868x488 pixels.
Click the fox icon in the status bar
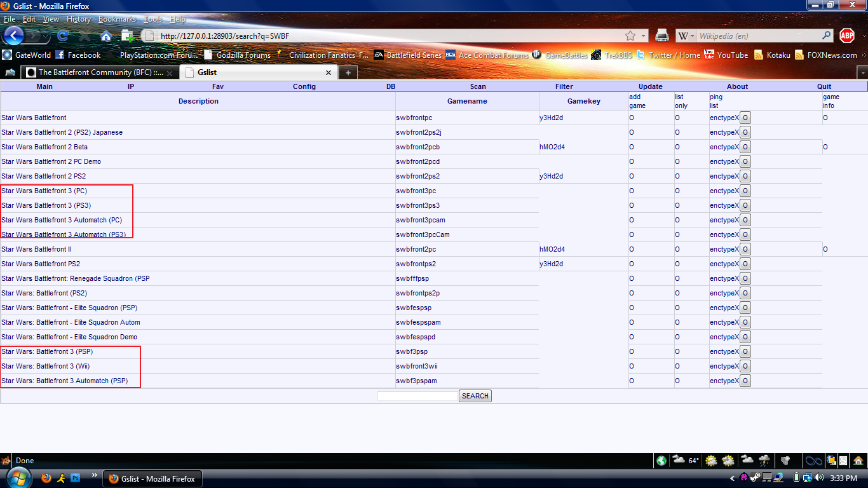pos(6,461)
